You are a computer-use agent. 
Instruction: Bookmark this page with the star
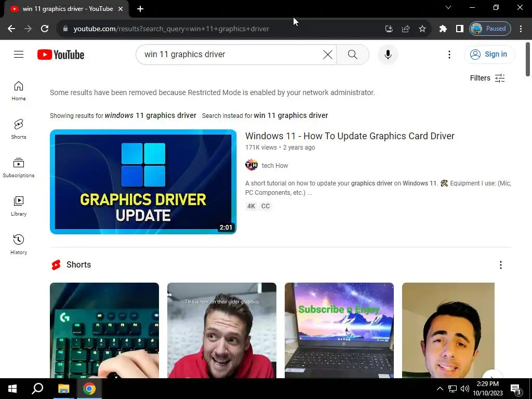pos(422,29)
